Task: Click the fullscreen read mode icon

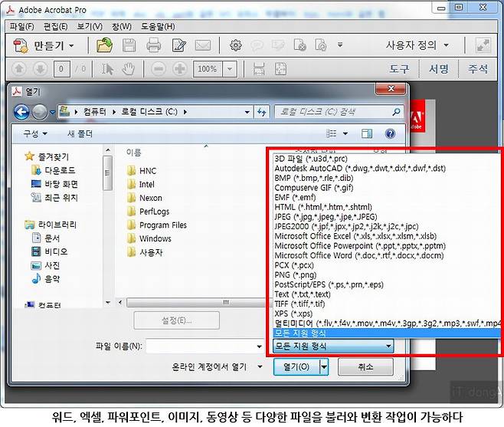Action: click(483, 45)
